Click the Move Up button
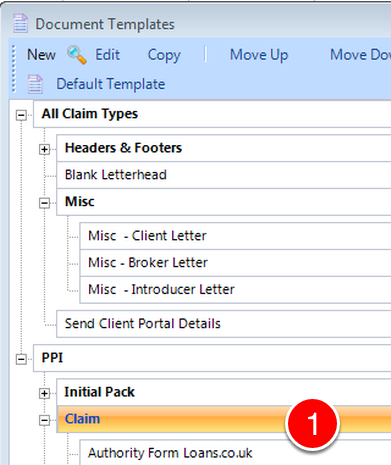 coord(259,55)
